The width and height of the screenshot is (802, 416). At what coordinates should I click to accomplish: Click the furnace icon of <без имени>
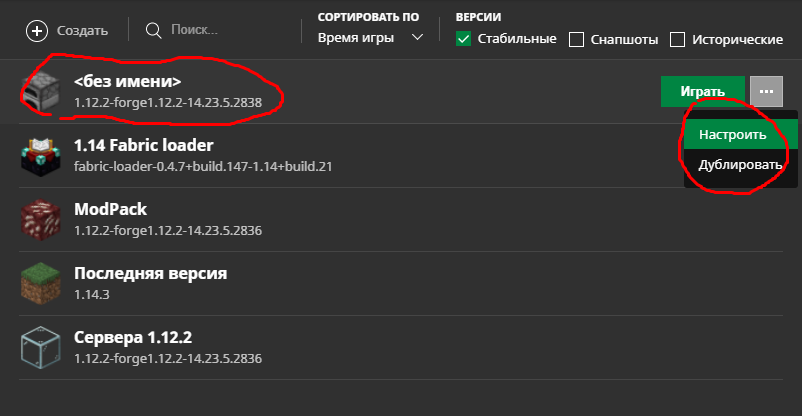(41, 91)
